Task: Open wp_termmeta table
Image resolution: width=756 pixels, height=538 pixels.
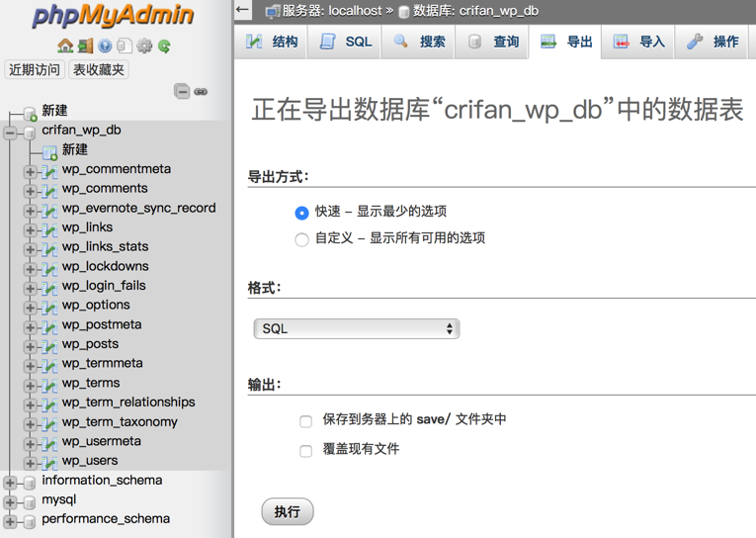Action: tap(102, 363)
